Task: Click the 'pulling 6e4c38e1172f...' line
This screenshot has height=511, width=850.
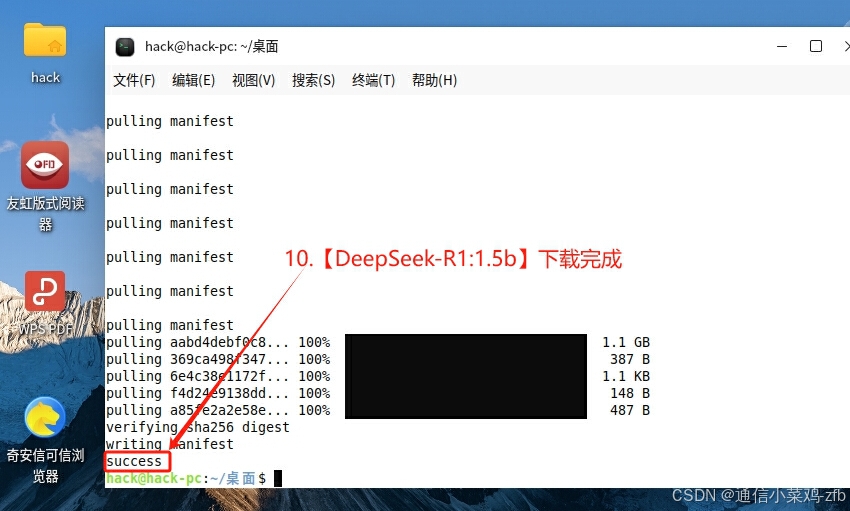Action: 218,376
